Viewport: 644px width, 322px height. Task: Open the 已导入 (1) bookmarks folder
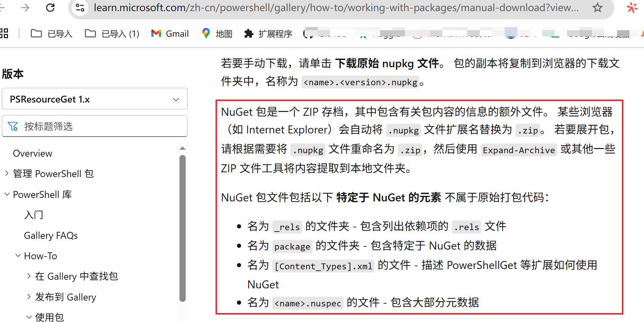(112, 34)
